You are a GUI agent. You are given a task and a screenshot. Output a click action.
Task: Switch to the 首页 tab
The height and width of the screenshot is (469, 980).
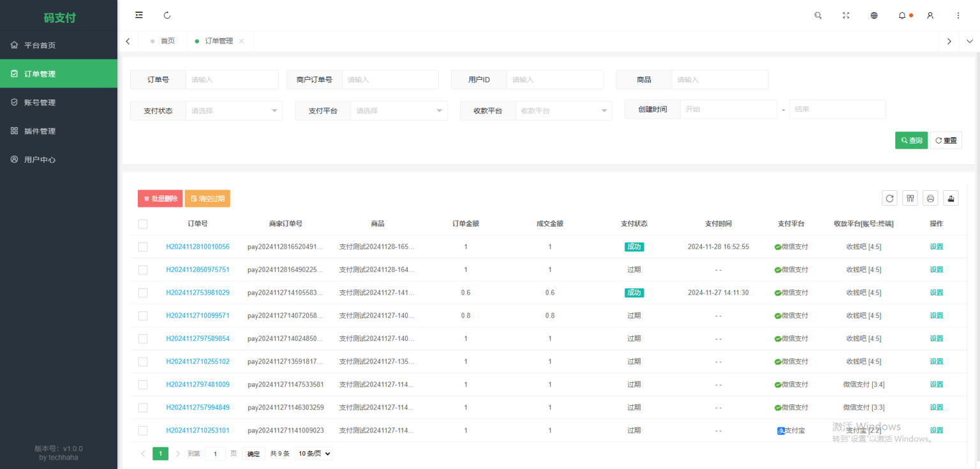tap(168, 40)
